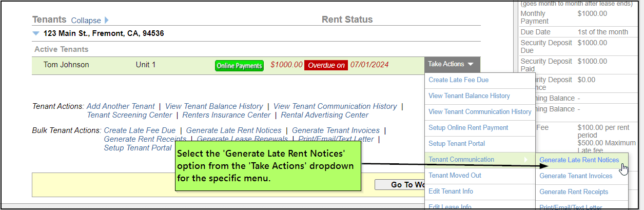Select Create Late Fee Due menu item

point(458,80)
